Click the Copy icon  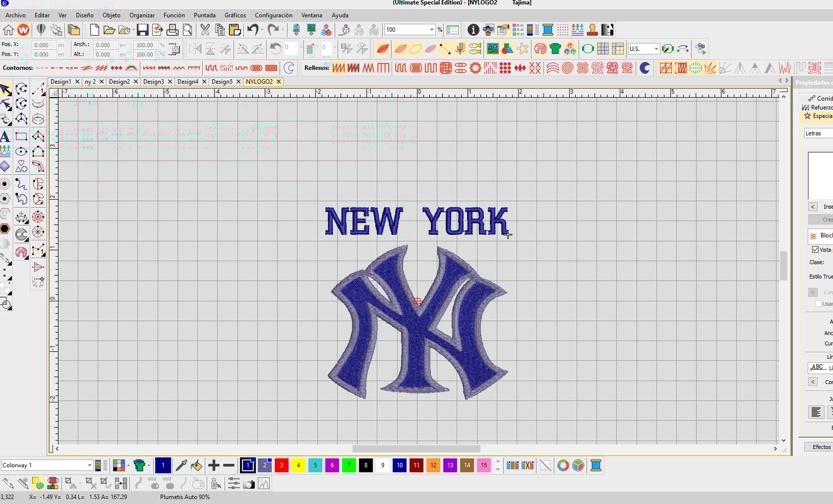220,29
